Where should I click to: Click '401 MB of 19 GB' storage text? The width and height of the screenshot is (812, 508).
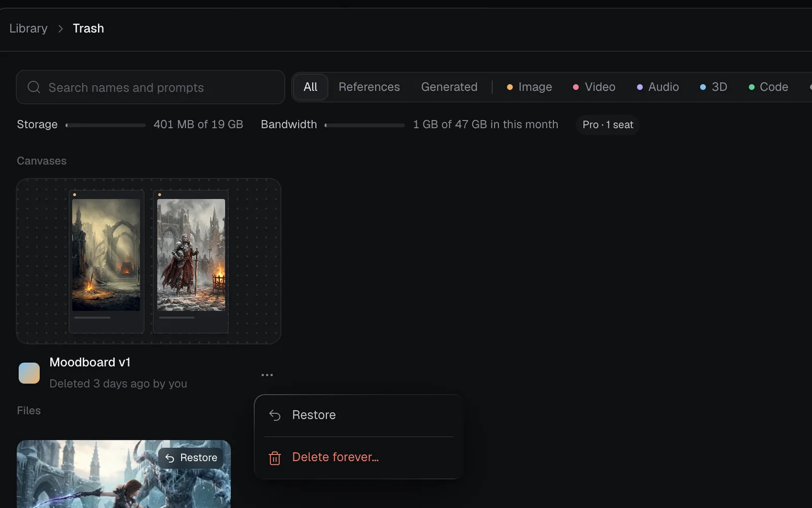tap(198, 124)
